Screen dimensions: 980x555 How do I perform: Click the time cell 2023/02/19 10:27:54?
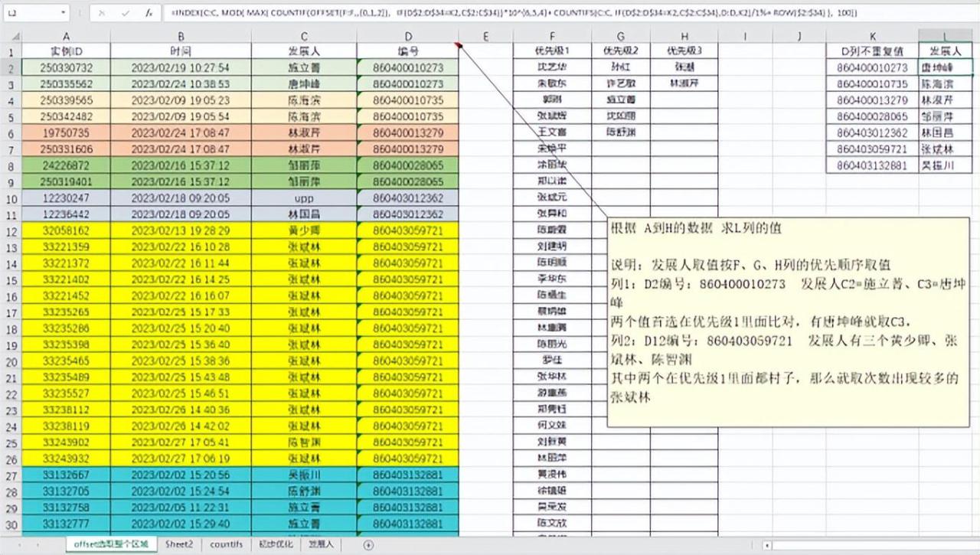[181, 67]
